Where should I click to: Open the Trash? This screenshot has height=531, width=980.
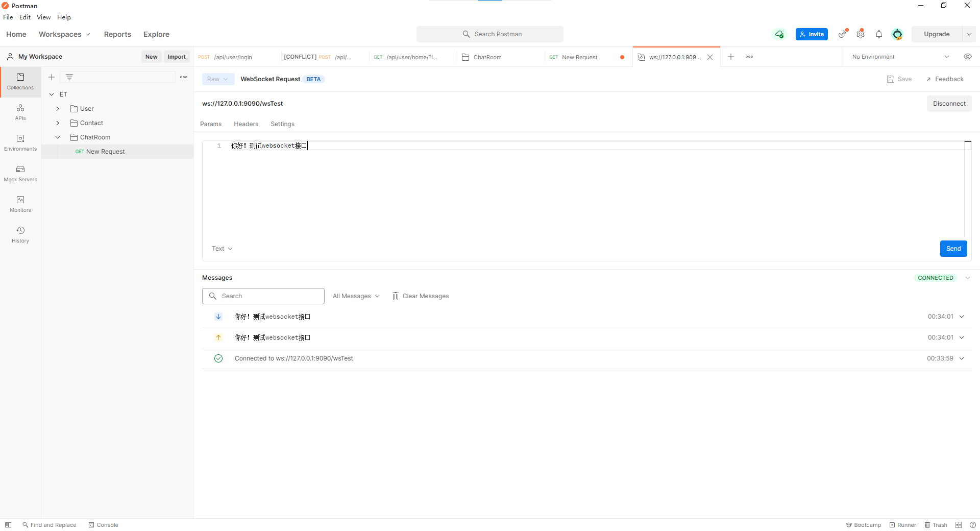[936, 525]
